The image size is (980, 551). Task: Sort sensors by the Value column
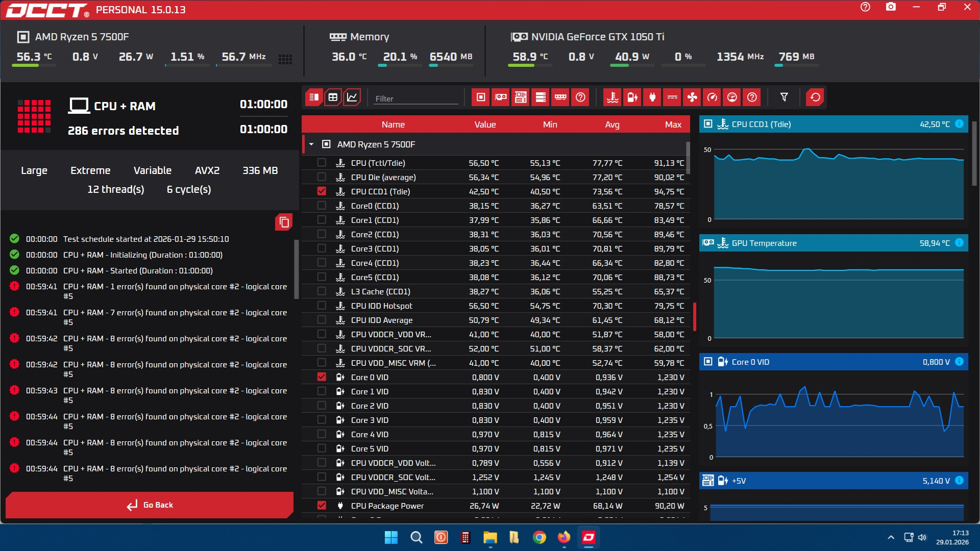pyautogui.click(x=485, y=124)
